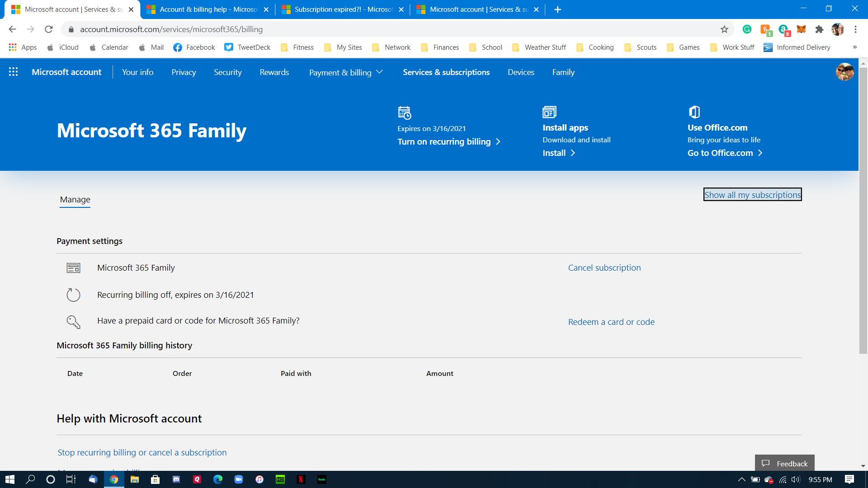Switch to the Subscription expired browser tab
This screenshot has height=488, width=868.
tap(342, 9)
